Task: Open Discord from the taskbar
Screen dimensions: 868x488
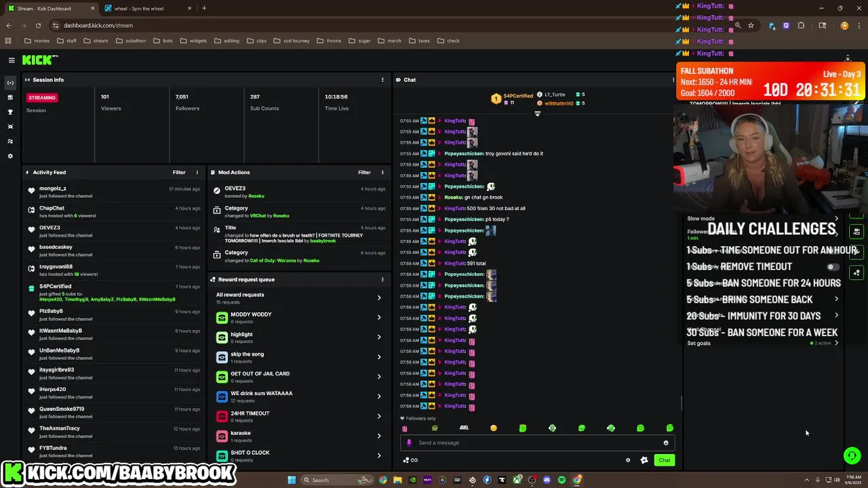Action: click(547, 480)
